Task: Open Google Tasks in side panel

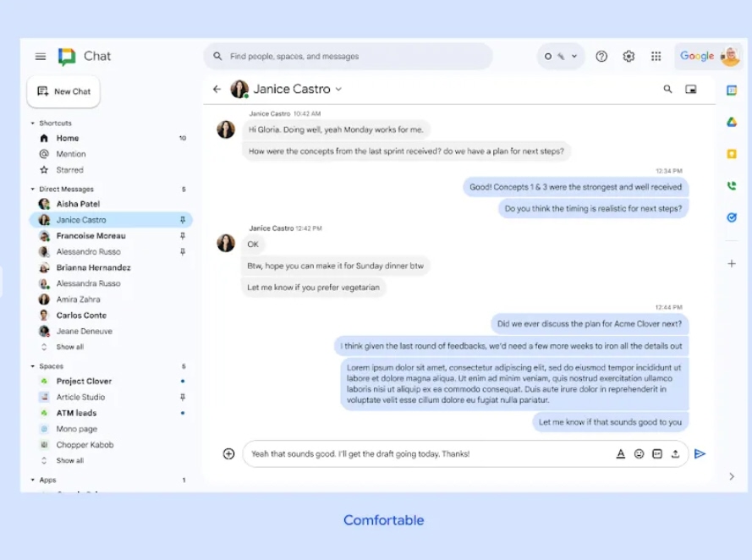Action: coord(732,217)
